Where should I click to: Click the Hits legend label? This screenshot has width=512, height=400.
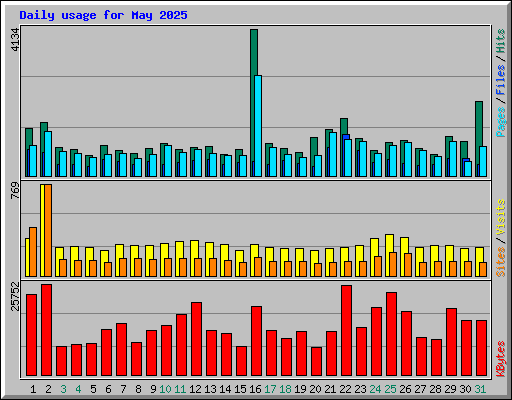pos(501,41)
